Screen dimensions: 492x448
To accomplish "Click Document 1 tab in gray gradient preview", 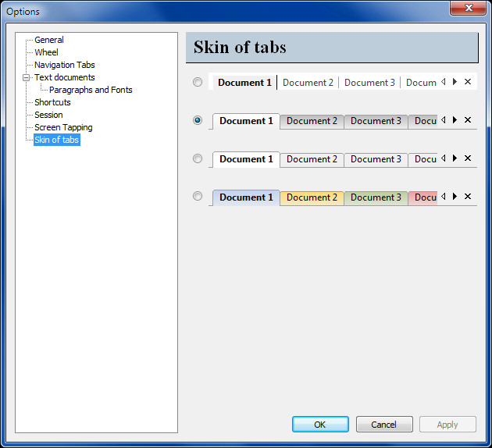I will (246, 121).
